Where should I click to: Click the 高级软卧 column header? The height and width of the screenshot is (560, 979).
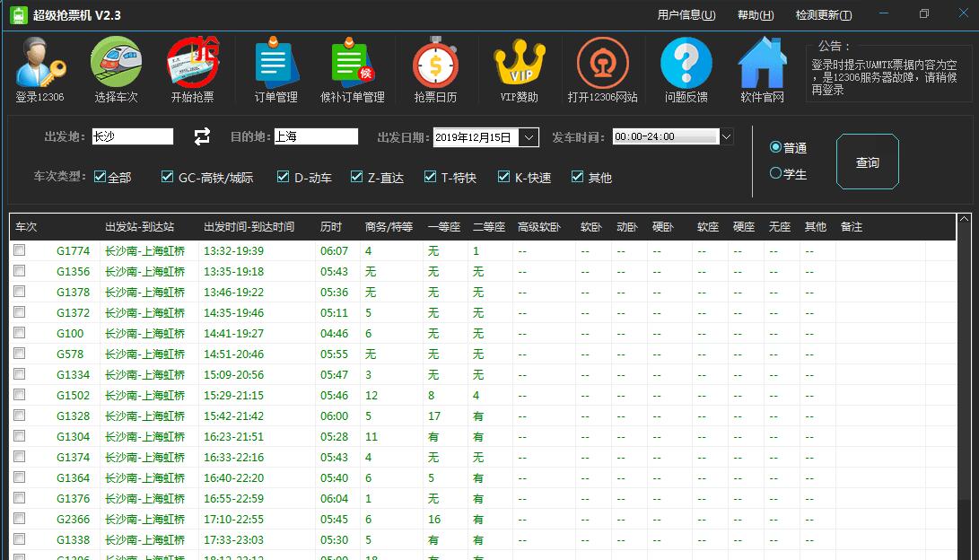coord(539,227)
